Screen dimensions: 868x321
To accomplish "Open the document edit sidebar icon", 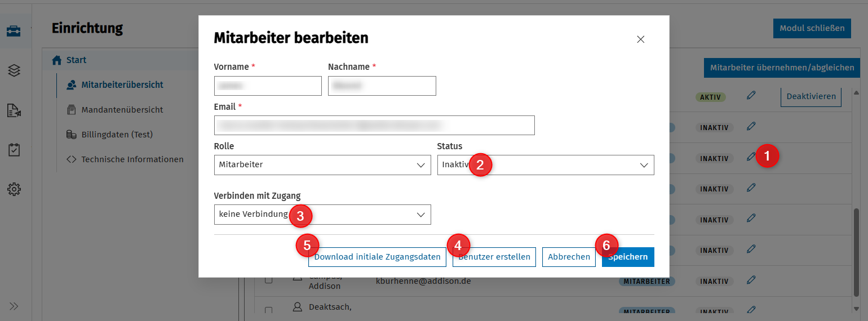I will point(14,110).
